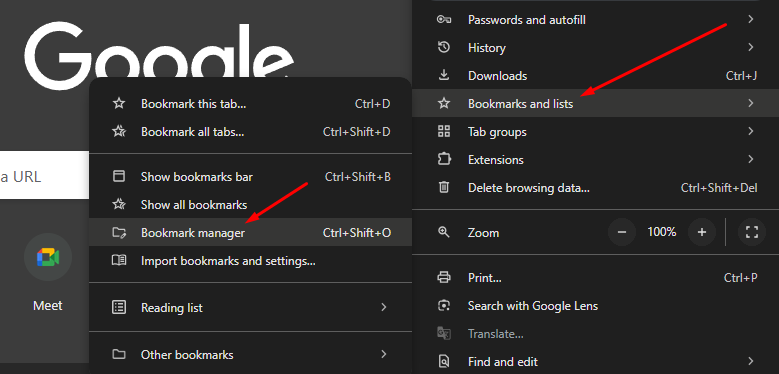Open Other bookmarks folder entry
This screenshot has width=779, height=374.
[x=250, y=354]
